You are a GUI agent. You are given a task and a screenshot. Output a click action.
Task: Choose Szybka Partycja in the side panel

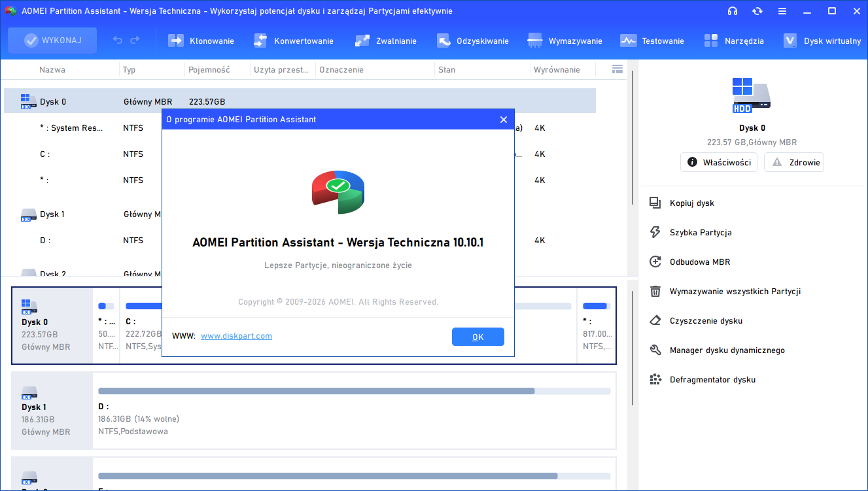tap(701, 233)
